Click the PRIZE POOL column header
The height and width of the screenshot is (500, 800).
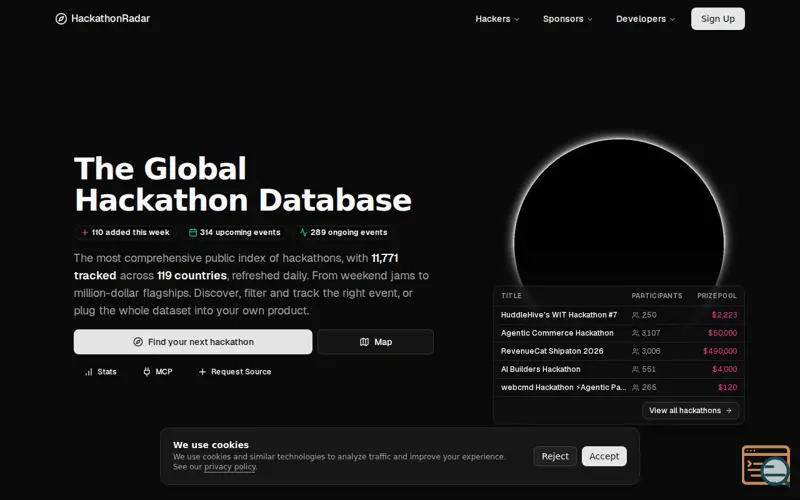(717, 296)
